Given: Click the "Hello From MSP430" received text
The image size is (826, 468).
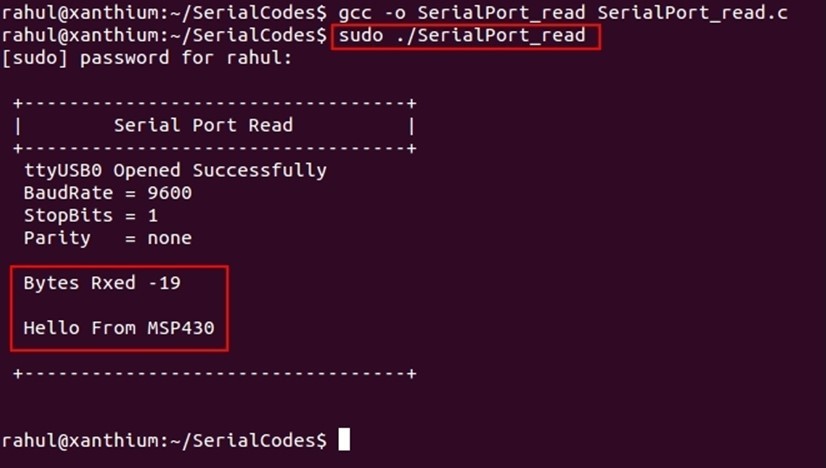Looking at the screenshot, I should [x=119, y=327].
